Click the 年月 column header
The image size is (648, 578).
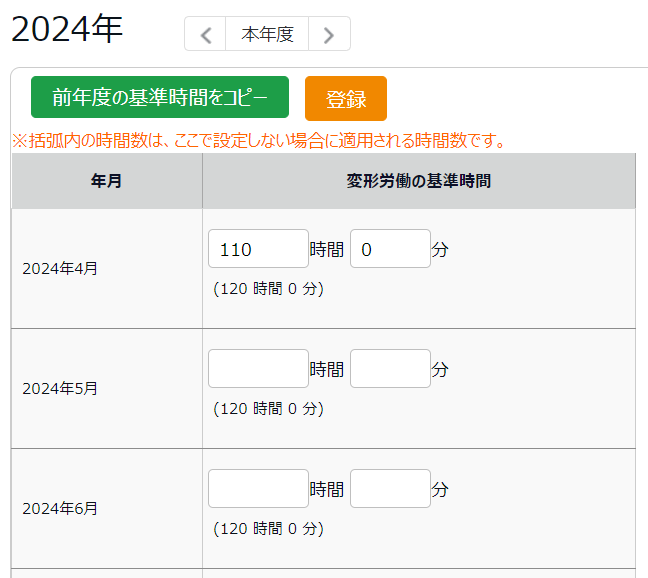pyautogui.click(x=107, y=181)
